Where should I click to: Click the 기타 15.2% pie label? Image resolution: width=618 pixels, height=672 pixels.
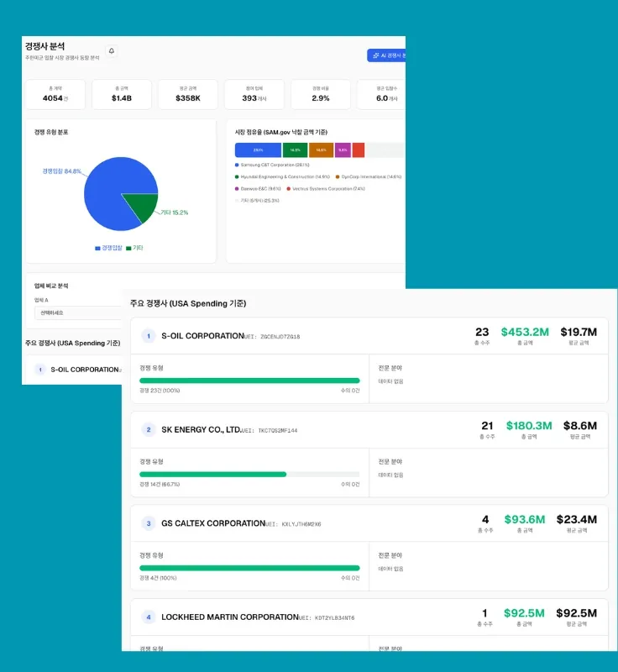[175, 213]
